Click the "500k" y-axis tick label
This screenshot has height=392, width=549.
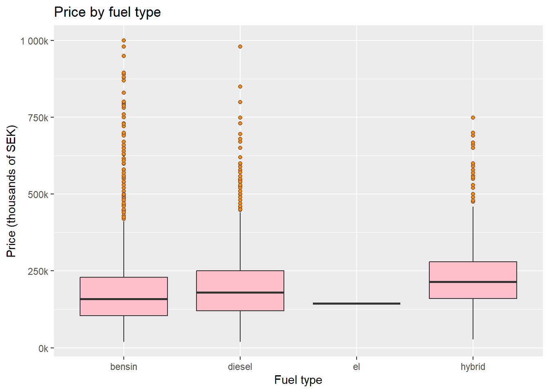point(38,194)
